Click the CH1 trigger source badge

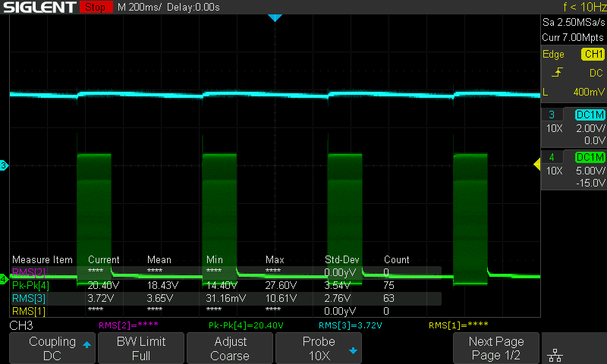pyautogui.click(x=593, y=54)
